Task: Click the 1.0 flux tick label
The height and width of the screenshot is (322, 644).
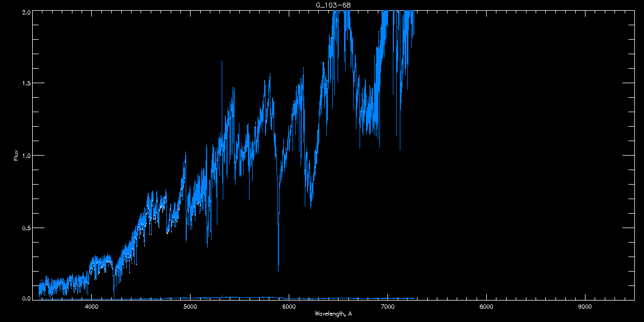Action: [x=26, y=156]
